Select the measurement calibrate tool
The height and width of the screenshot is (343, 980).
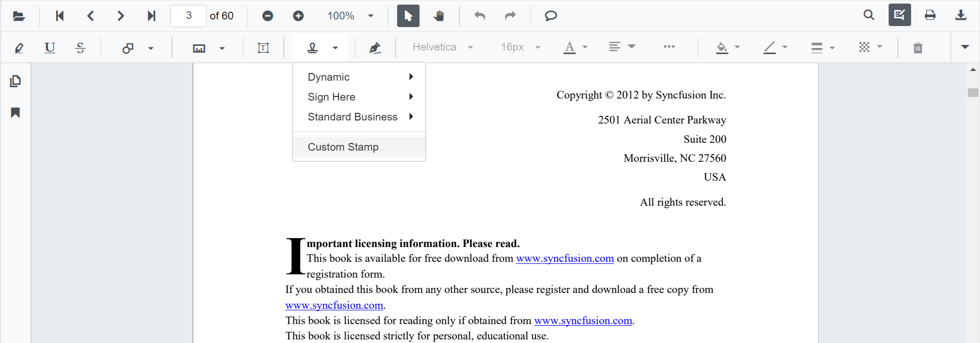[x=199, y=48]
